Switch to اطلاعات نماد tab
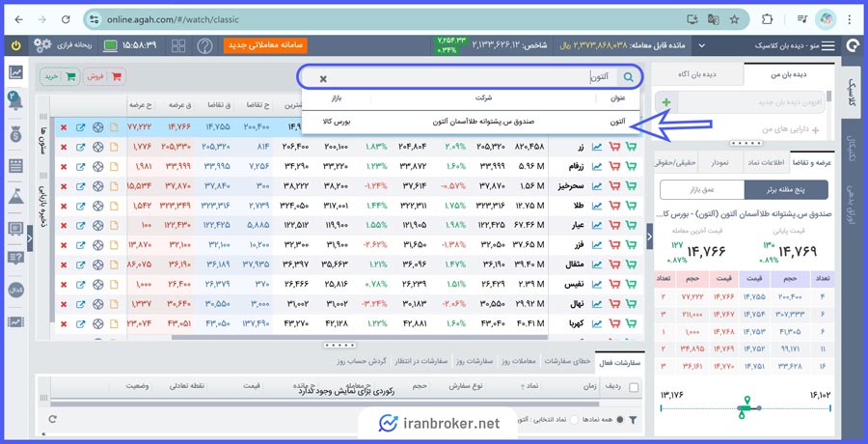The image size is (868, 444). [x=767, y=162]
